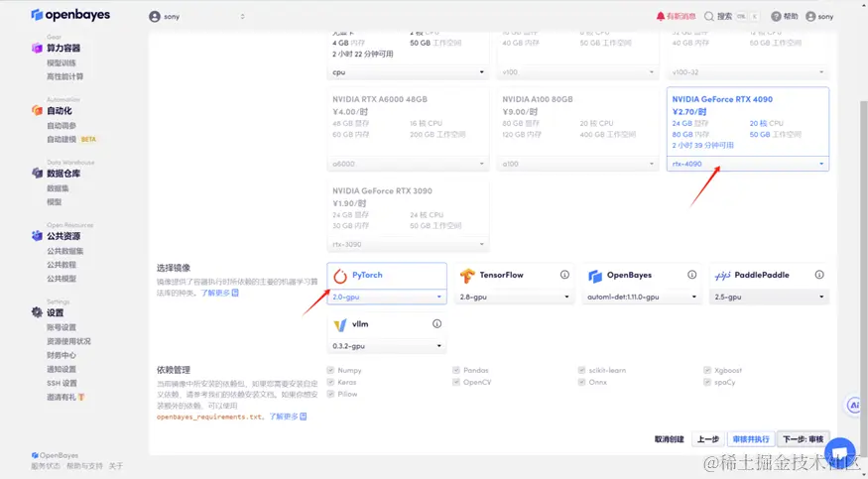Open the PaddlePaddle 2.5-gpu version dropdown
The height and width of the screenshot is (479, 868).
click(x=769, y=298)
